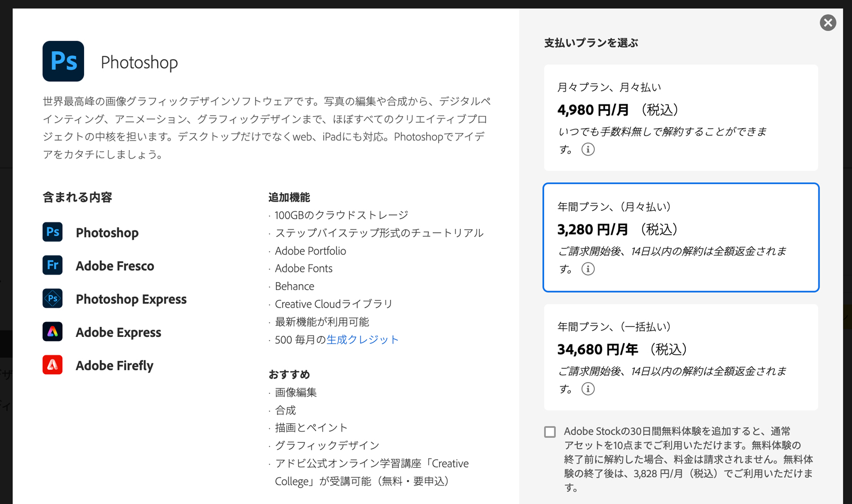The height and width of the screenshot is (504, 852).
Task: Click the large Photoshop Ps logo icon
Action: tap(63, 61)
